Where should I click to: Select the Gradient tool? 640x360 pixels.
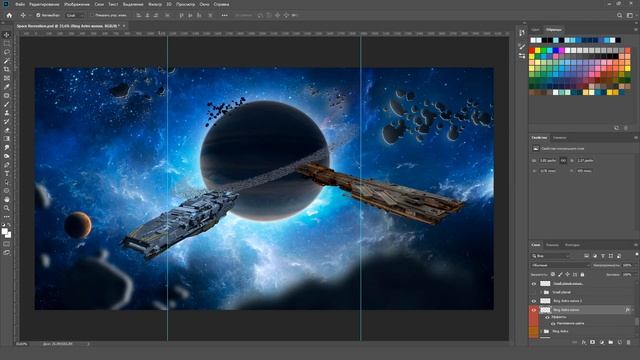[7, 139]
